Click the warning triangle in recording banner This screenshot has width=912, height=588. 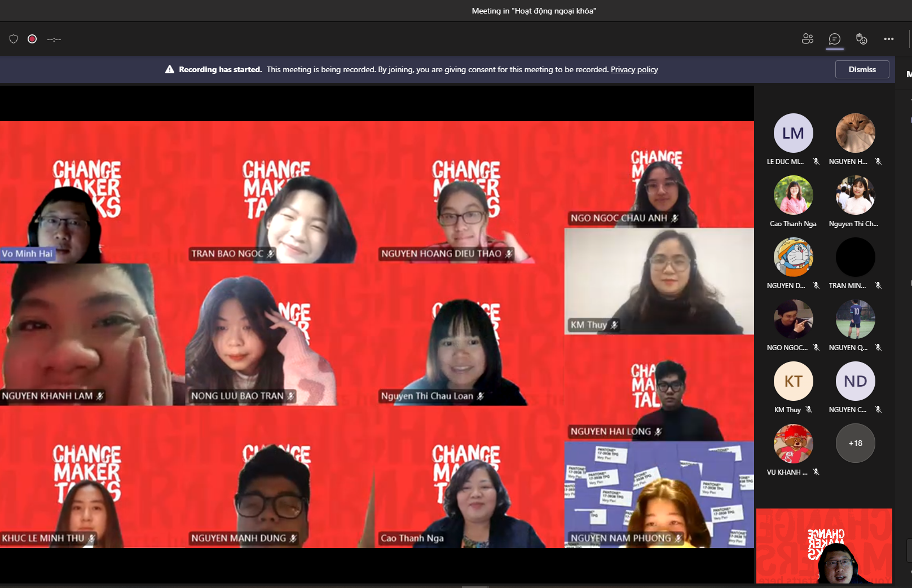click(x=169, y=69)
